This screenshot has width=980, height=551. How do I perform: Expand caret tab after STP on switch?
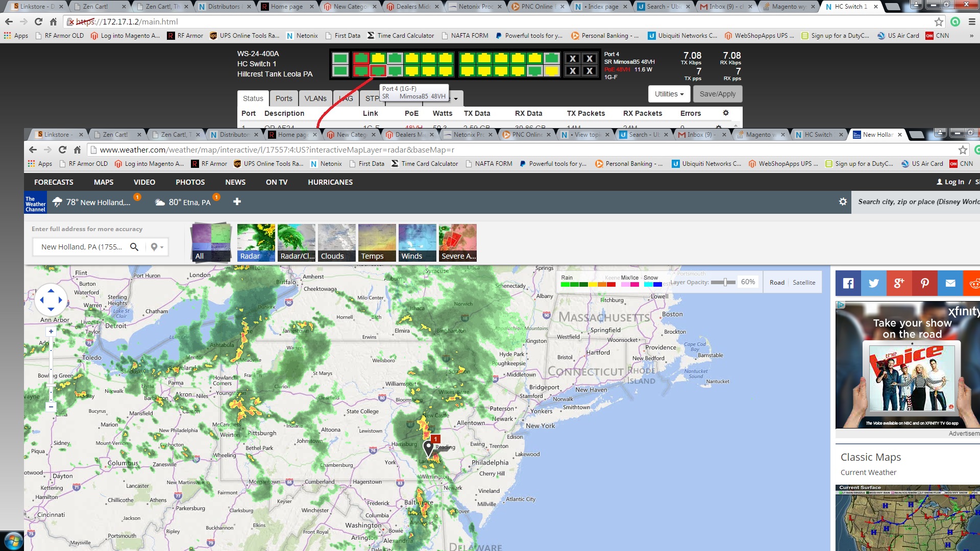coord(456,99)
